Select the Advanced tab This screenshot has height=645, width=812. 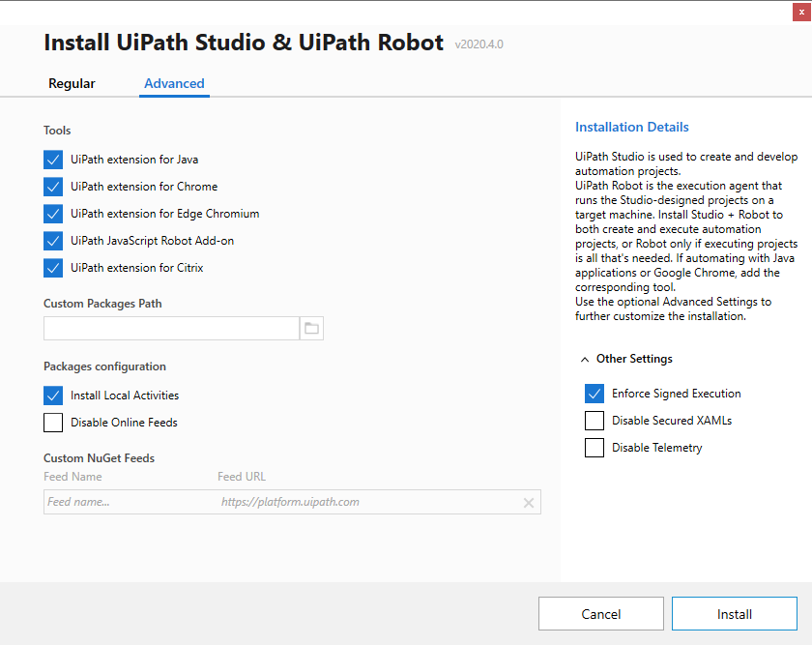click(174, 84)
